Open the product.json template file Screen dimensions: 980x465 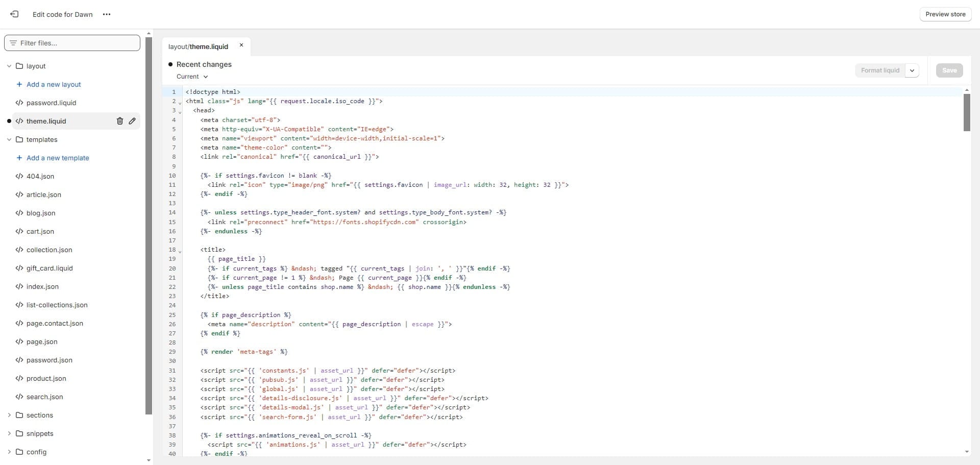46,378
